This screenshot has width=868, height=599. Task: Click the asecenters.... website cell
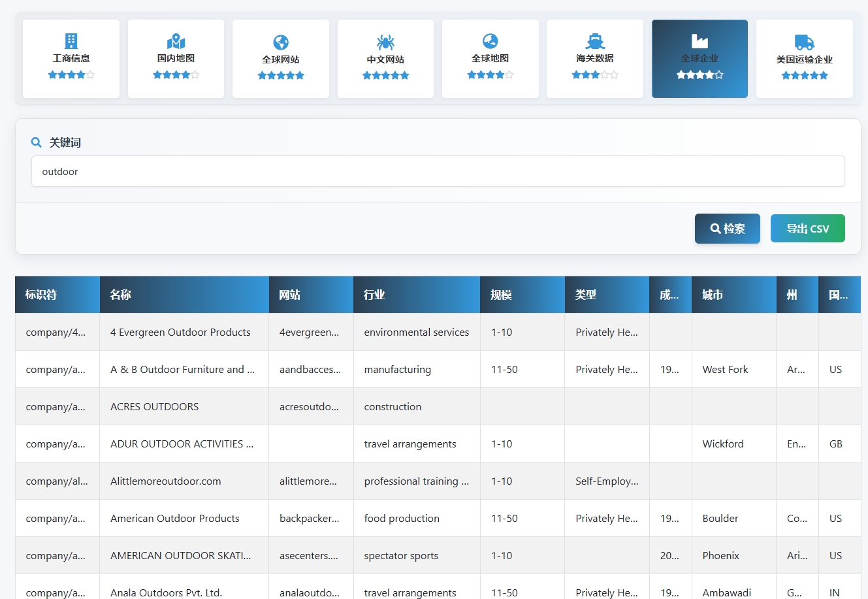(311, 555)
